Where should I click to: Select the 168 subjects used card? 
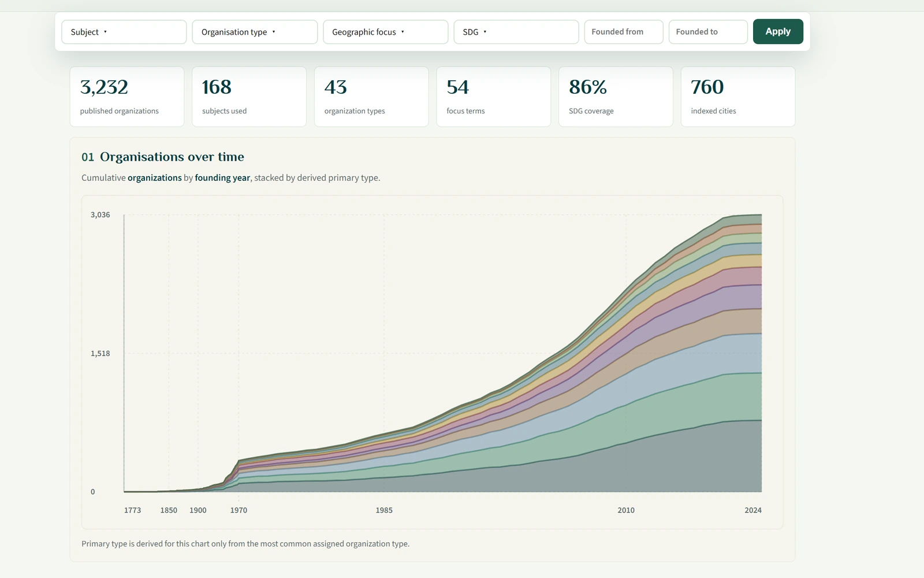(x=249, y=97)
